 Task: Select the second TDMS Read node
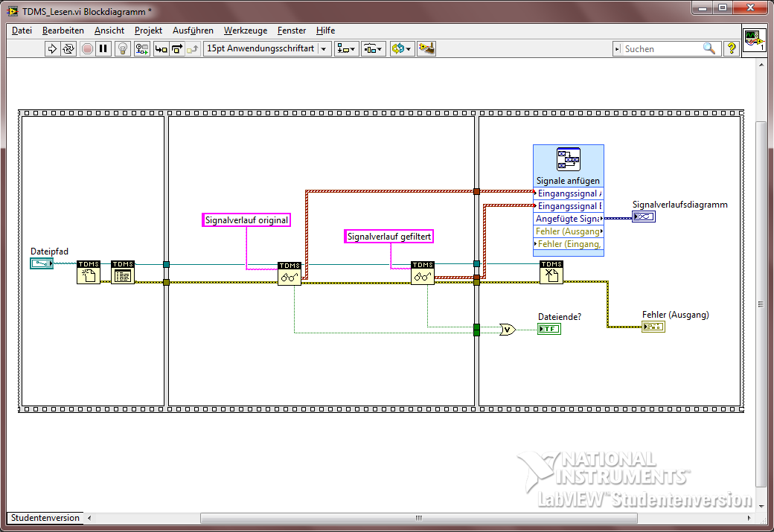point(423,273)
